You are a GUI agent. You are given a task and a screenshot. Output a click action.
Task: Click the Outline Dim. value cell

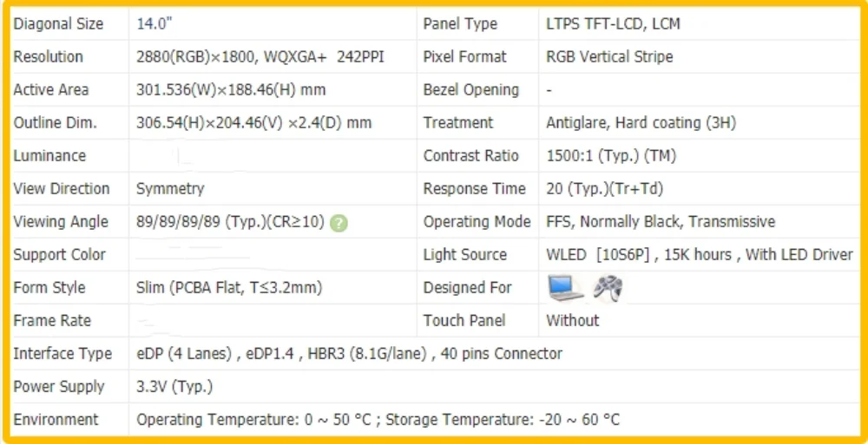[x=273, y=123]
